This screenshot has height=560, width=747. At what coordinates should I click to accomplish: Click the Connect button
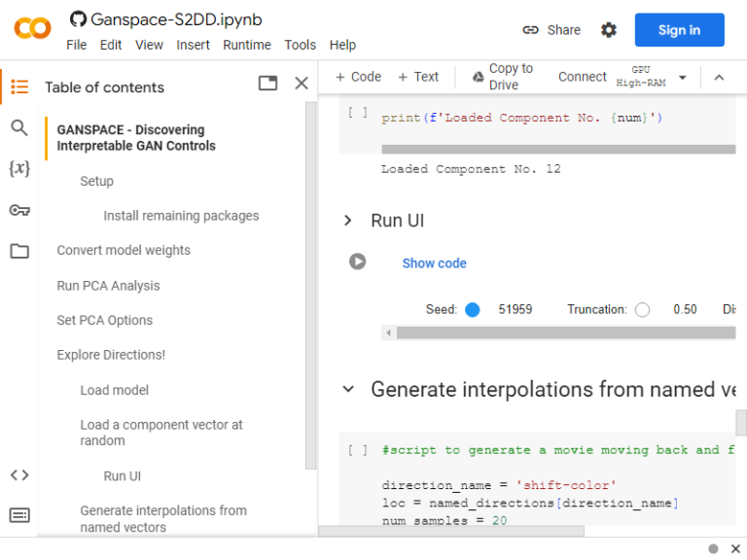[583, 77]
